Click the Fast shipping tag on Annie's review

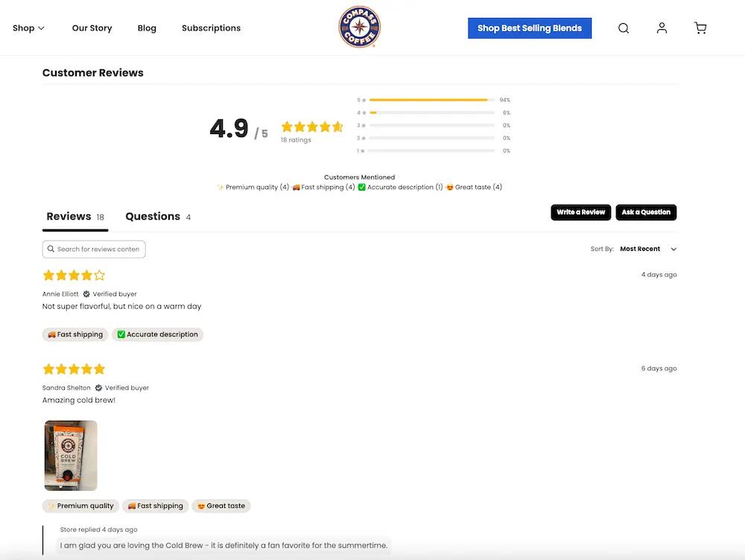(74, 334)
